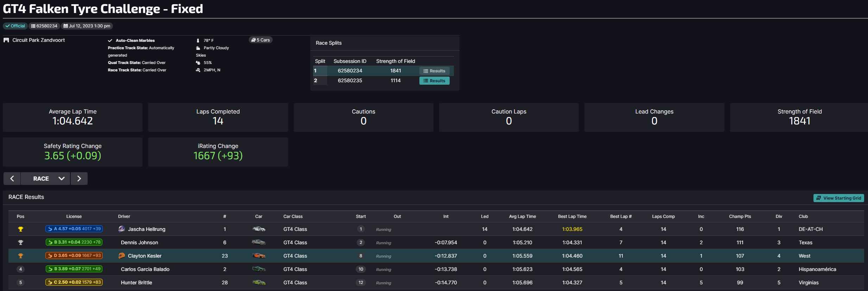
Task: Click the wind icon beside 2MPH, N
Action: 198,70
